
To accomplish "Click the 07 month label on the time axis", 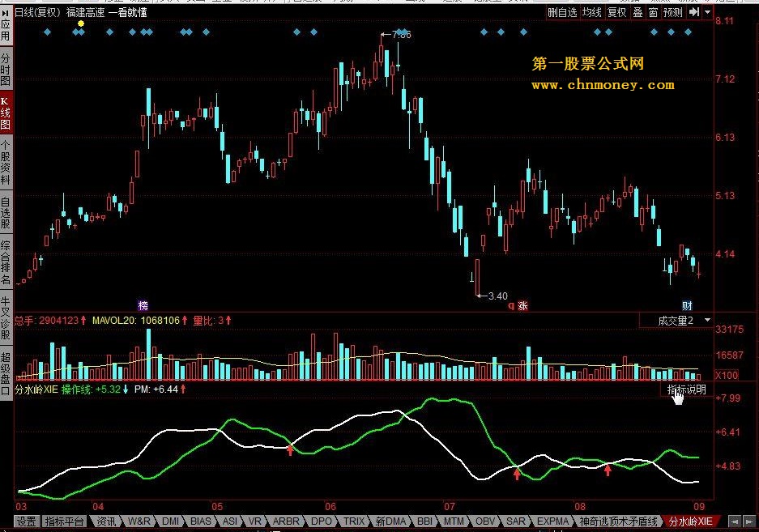I will click(450, 506).
